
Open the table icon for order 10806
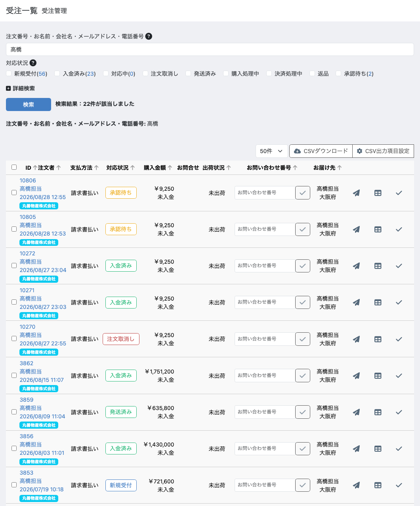(x=378, y=193)
